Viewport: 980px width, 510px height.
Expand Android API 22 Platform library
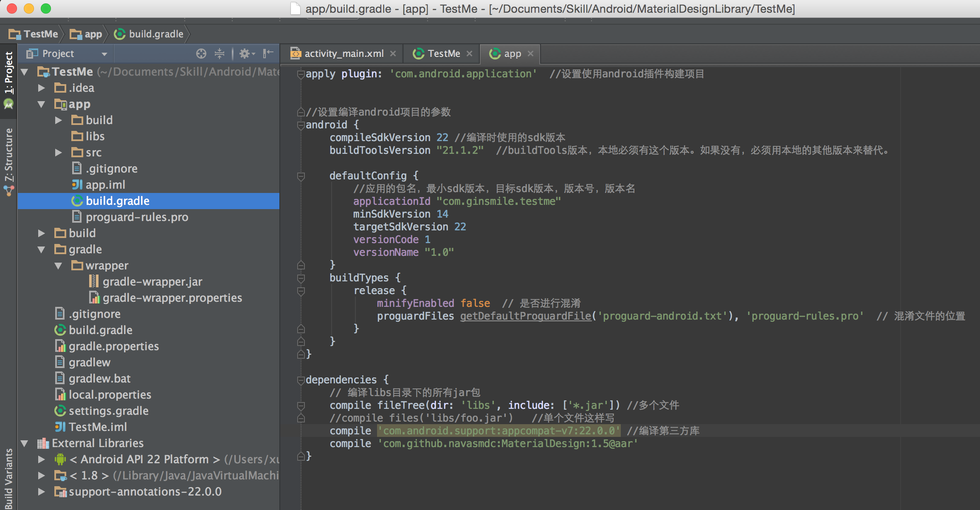(42, 459)
